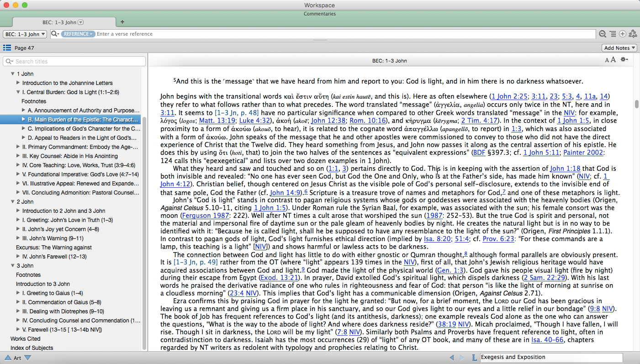640x364 pixels.
Task: Open Index of Subjects entry
Action: tap(32, 348)
